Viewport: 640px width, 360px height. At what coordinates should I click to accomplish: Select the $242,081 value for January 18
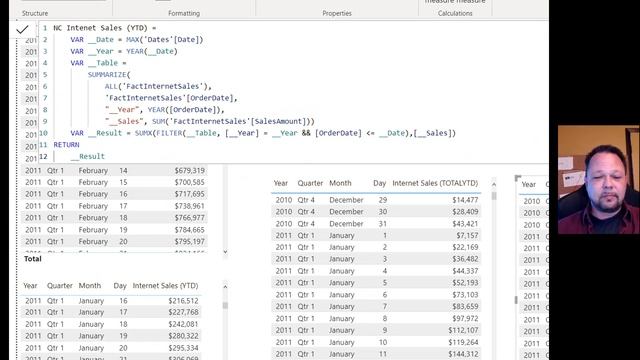click(x=183, y=324)
